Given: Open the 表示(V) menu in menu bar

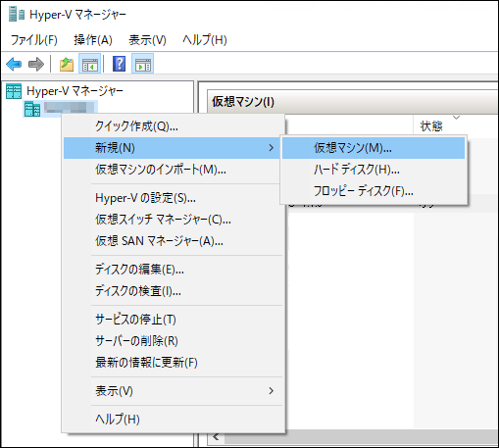Looking at the screenshot, I should tap(147, 40).
